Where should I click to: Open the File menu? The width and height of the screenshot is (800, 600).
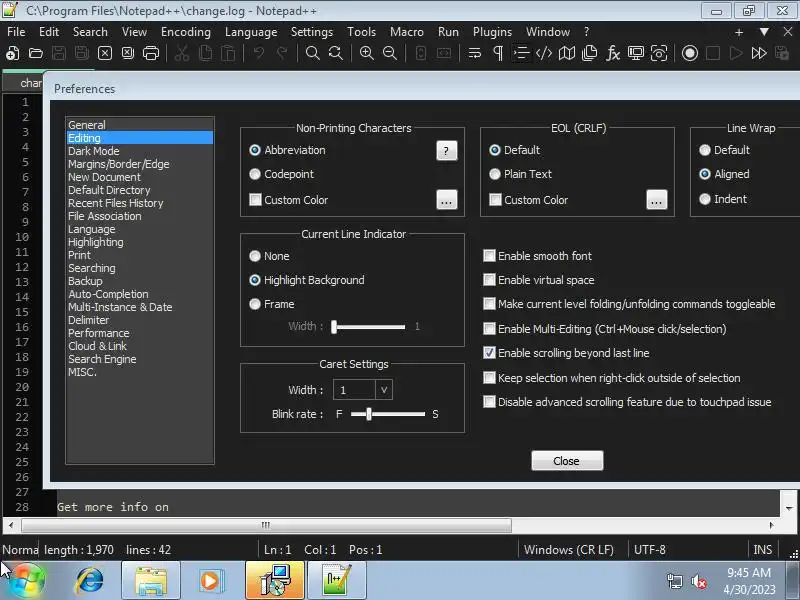click(16, 32)
